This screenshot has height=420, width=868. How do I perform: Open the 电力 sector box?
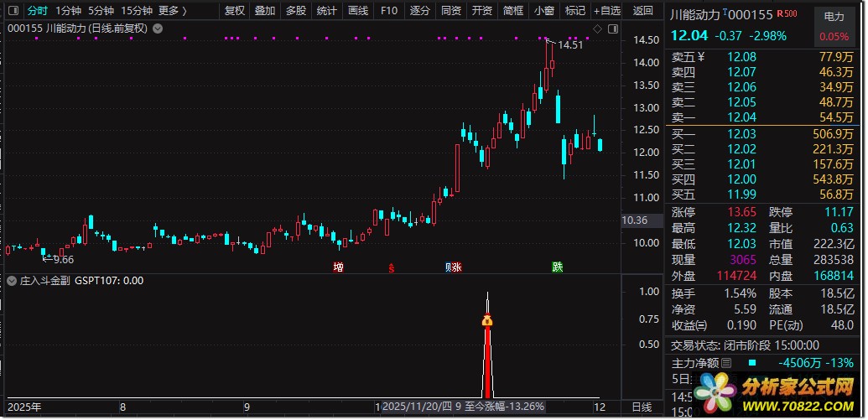tap(834, 27)
